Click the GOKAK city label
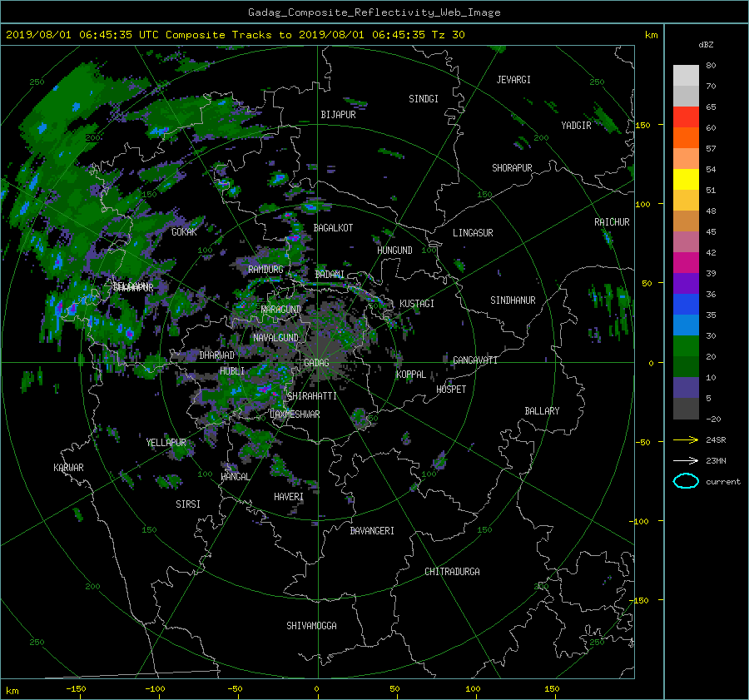The width and height of the screenshot is (749, 700). click(x=184, y=231)
